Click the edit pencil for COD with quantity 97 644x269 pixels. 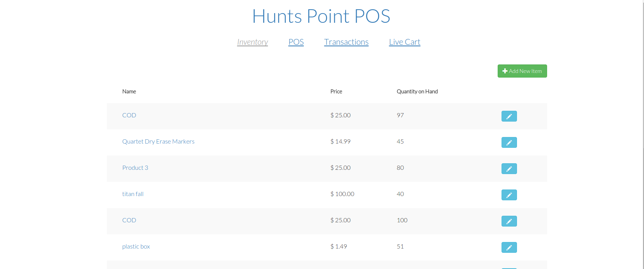point(509,116)
